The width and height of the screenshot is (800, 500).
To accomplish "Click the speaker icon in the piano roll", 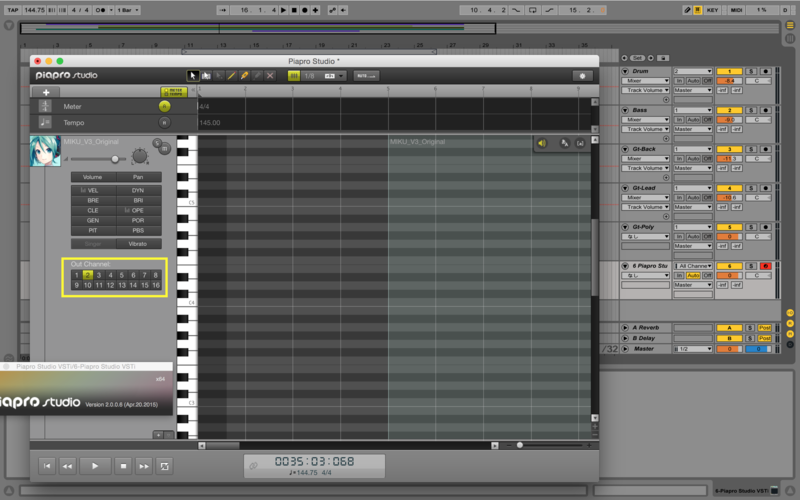I will [x=542, y=143].
